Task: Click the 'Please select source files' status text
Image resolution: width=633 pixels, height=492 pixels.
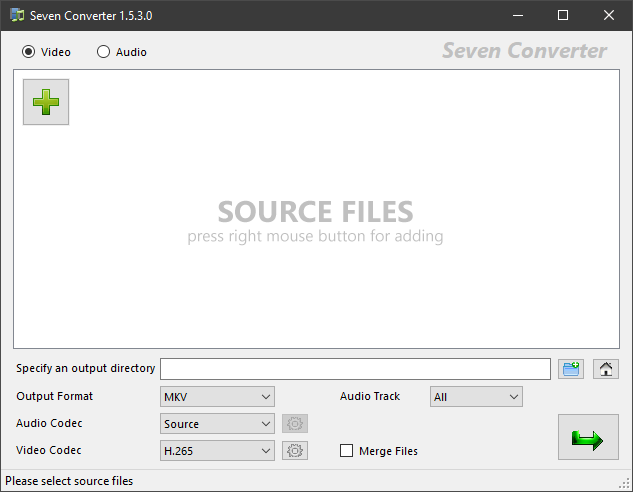Action: pos(69,481)
